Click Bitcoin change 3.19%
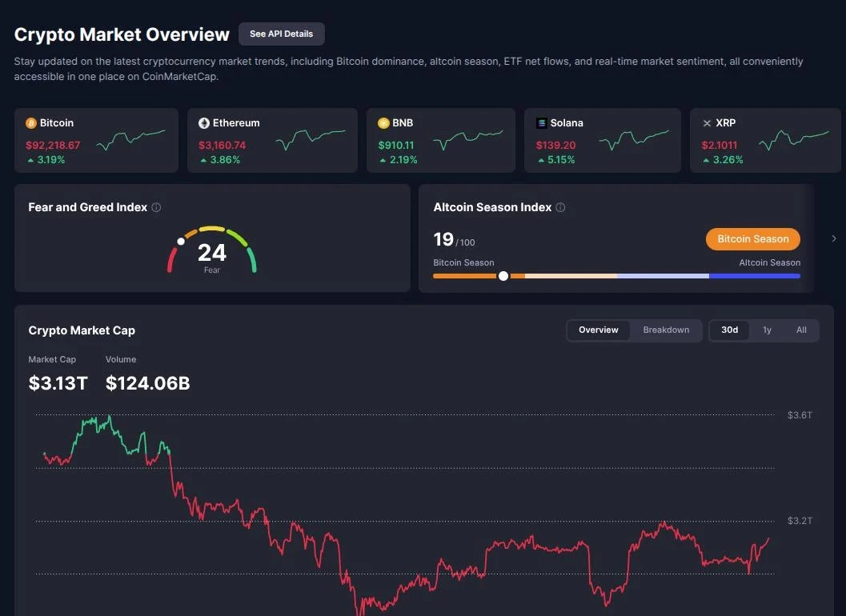Viewport: 846px width, 616px height. tap(46, 160)
